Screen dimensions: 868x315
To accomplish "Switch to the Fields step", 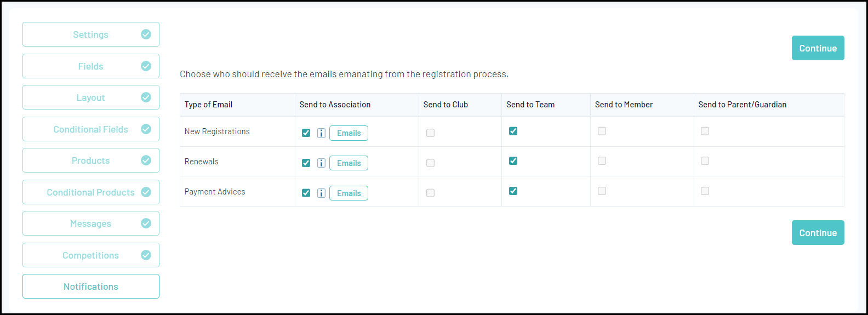I will [x=91, y=66].
